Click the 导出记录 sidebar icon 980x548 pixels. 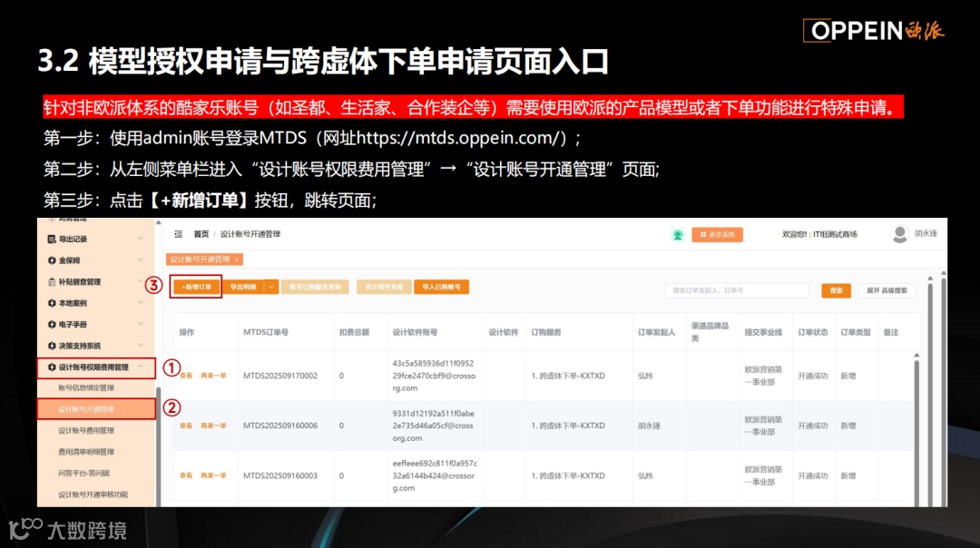[x=52, y=239]
